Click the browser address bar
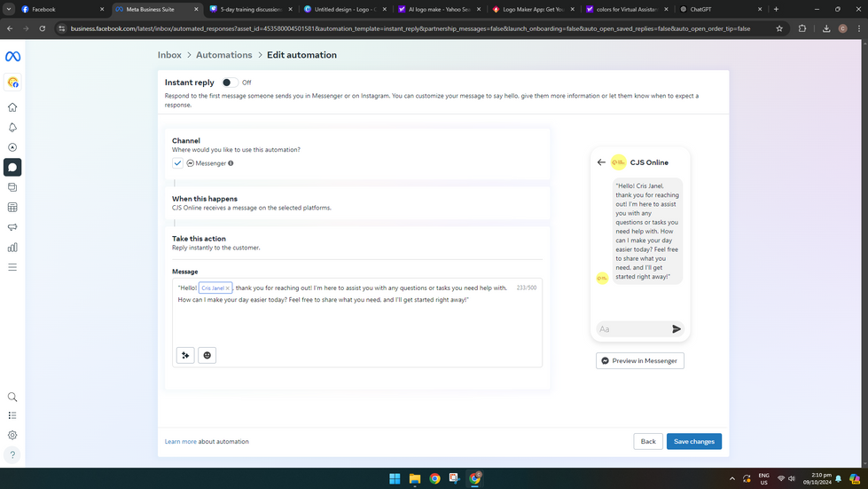This screenshot has height=489, width=868. pos(411,28)
